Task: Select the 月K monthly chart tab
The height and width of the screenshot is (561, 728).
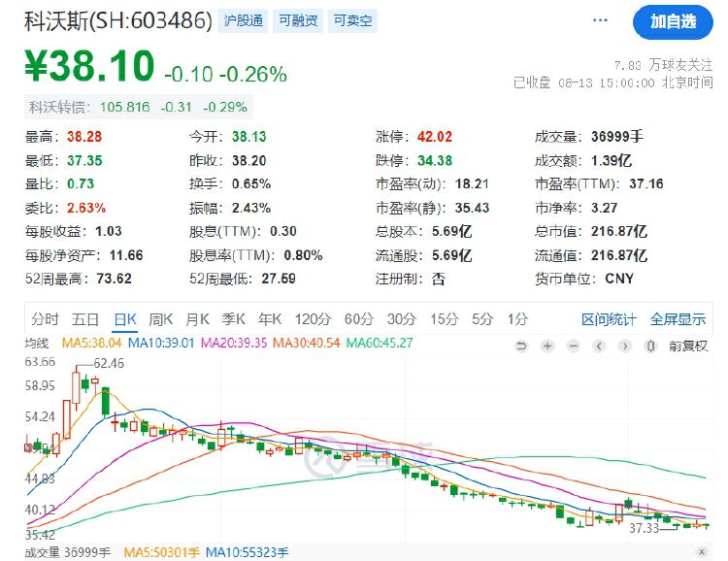Action: click(197, 319)
